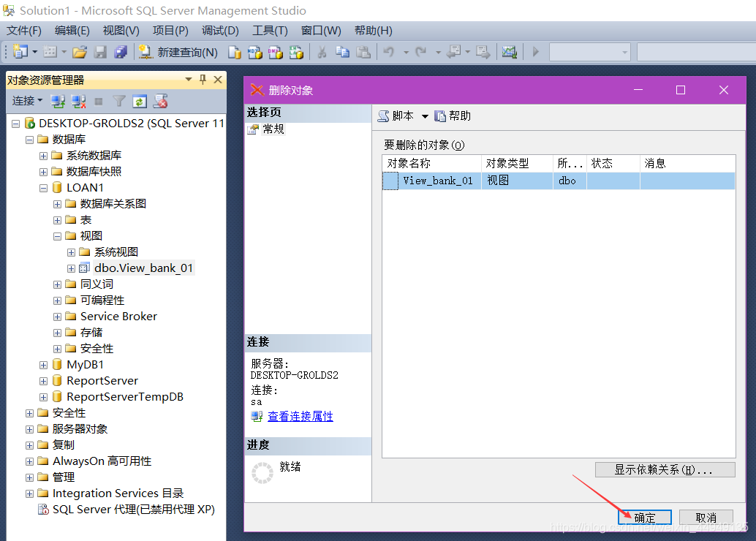Click the Database Engine Query icon
The image size is (756, 541).
[234, 52]
